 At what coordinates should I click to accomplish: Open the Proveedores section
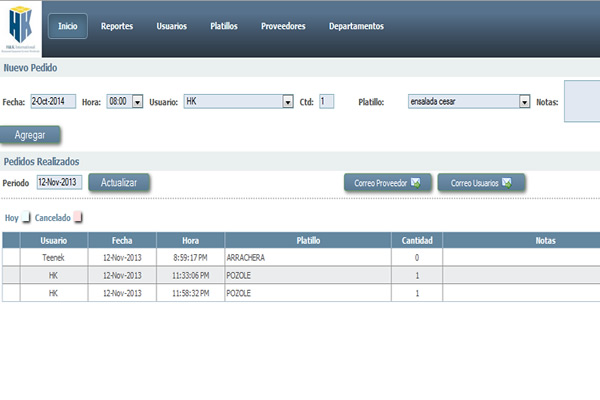pyautogui.click(x=283, y=26)
